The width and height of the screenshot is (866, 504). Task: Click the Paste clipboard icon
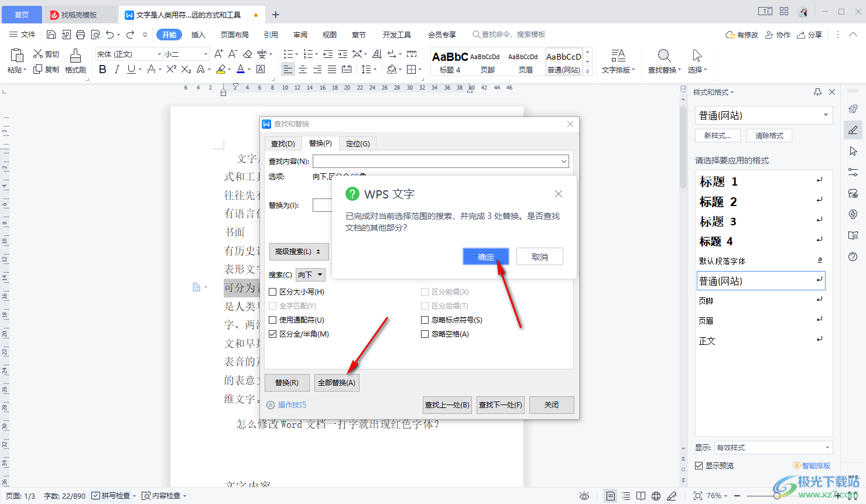click(17, 56)
